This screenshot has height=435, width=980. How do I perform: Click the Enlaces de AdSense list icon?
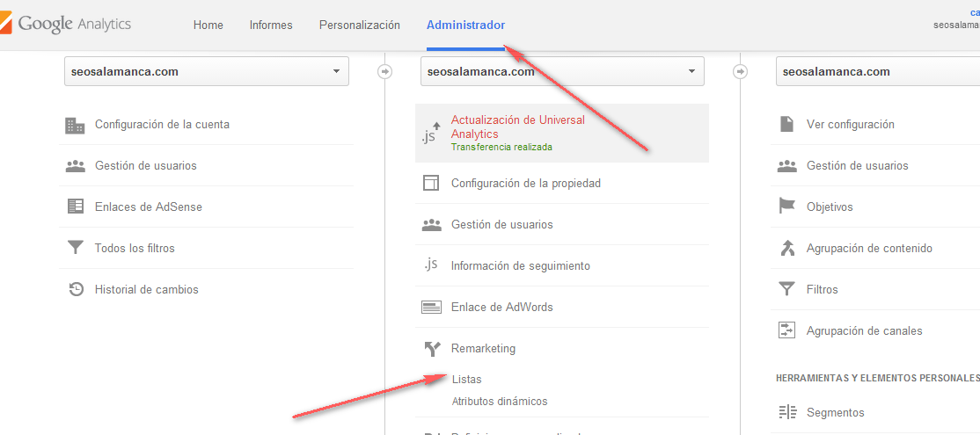pyautogui.click(x=75, y=207)
